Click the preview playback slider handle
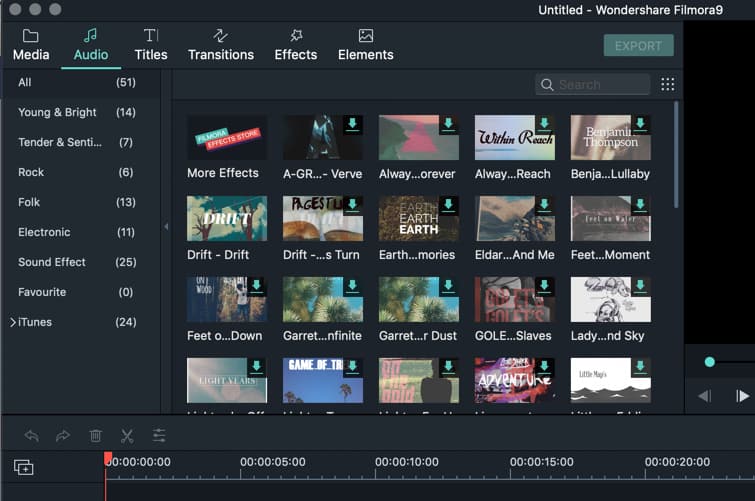This screenshot has height=501, width=755. [x=710, y=362]
